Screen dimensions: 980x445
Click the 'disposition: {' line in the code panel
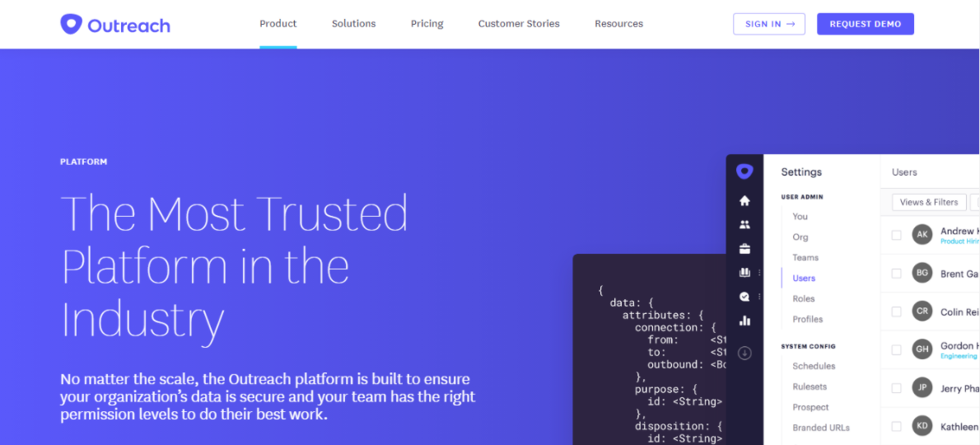(x=678, y=427)
